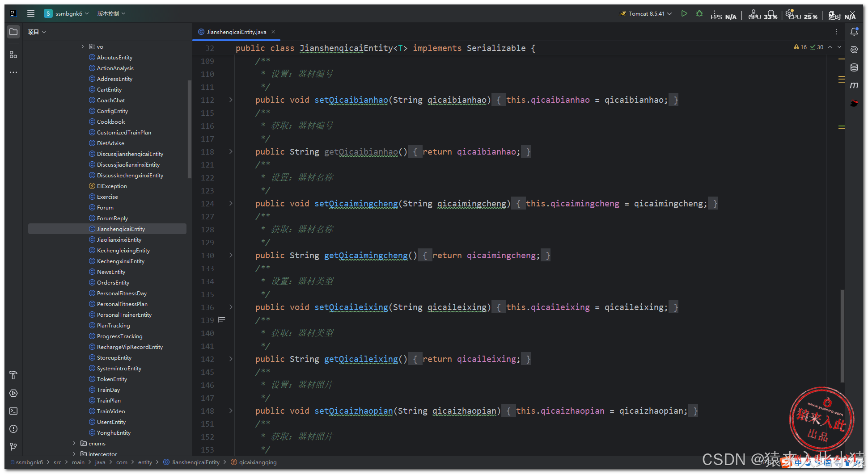868x474 pixels.
Task: Open the Services tool window icon
Action: click(x=13, y=393)
